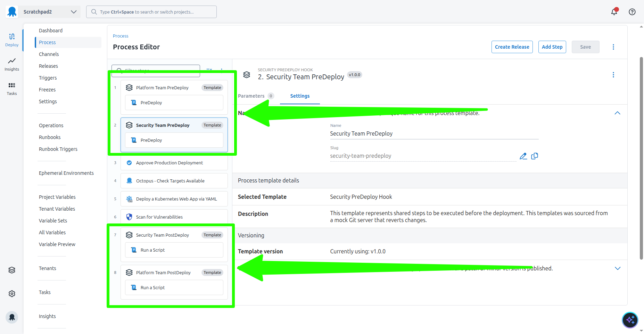Image resolution: width=644 pixels, height=334 pixels.
Task: Open the overflow menu beside the Save button
Action: [613, 47]
